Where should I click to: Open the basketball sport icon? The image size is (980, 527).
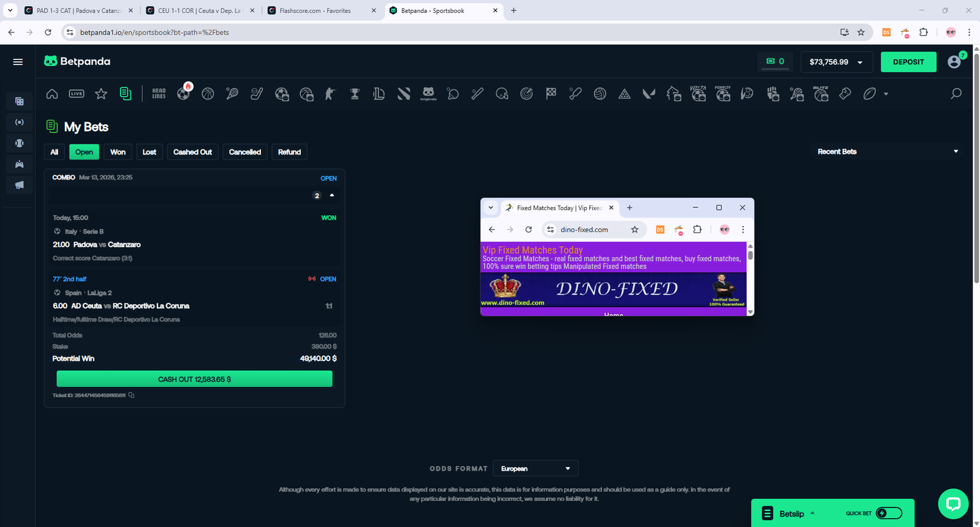click(208, 94)
